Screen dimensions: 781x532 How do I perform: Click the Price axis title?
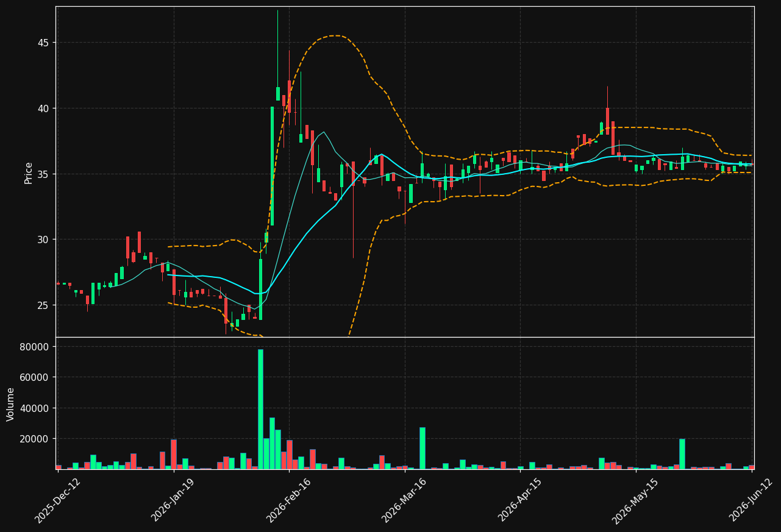click(x=29, y=172)
